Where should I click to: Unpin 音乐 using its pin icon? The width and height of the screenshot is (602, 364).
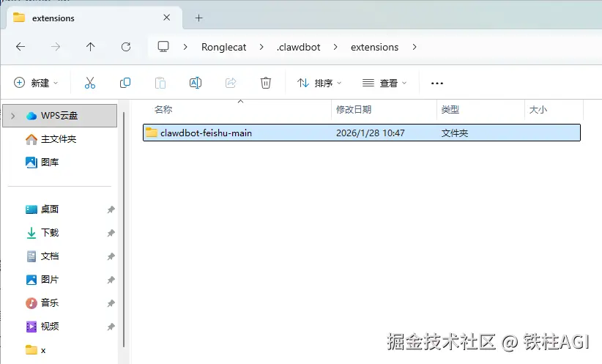pos(111,303)
